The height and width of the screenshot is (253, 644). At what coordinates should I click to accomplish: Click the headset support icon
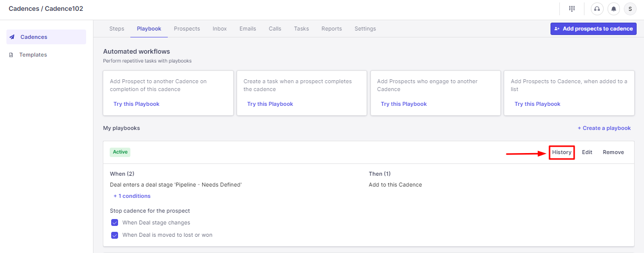point(597,9)
